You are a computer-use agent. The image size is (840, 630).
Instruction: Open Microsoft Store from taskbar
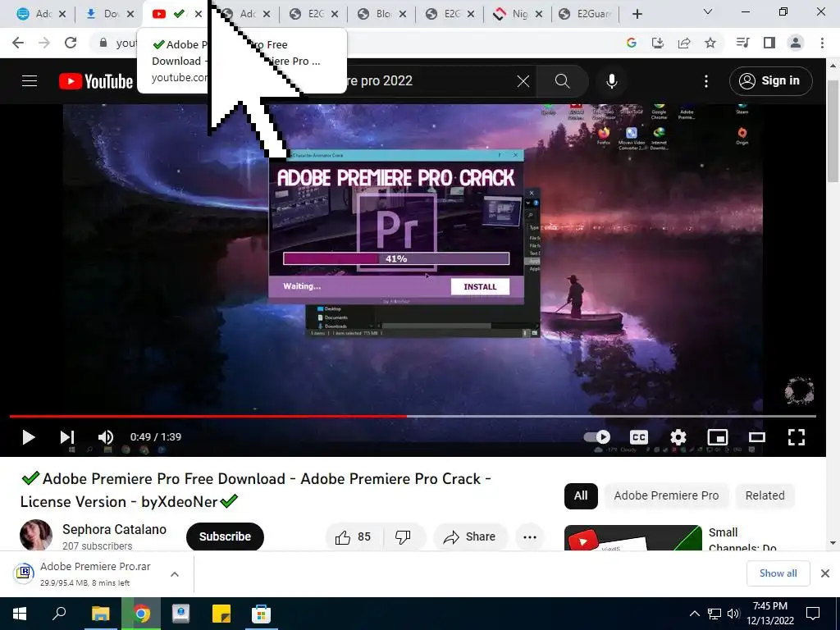pyautogui.click(x=261, y=614)
